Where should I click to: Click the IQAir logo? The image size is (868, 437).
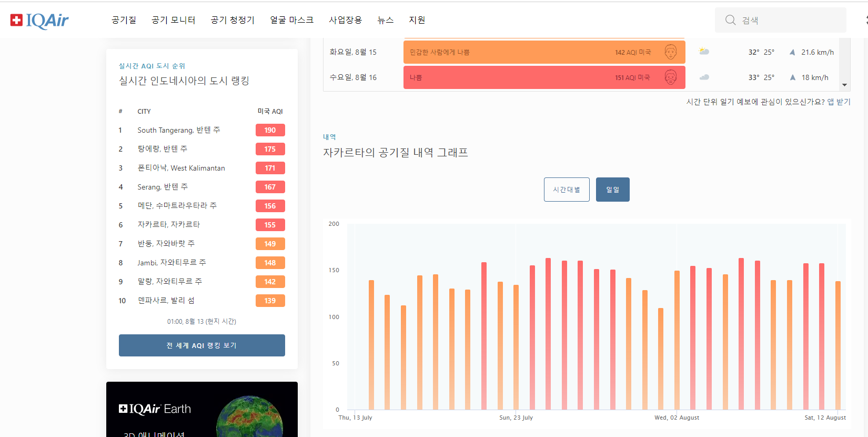(39, 21)
